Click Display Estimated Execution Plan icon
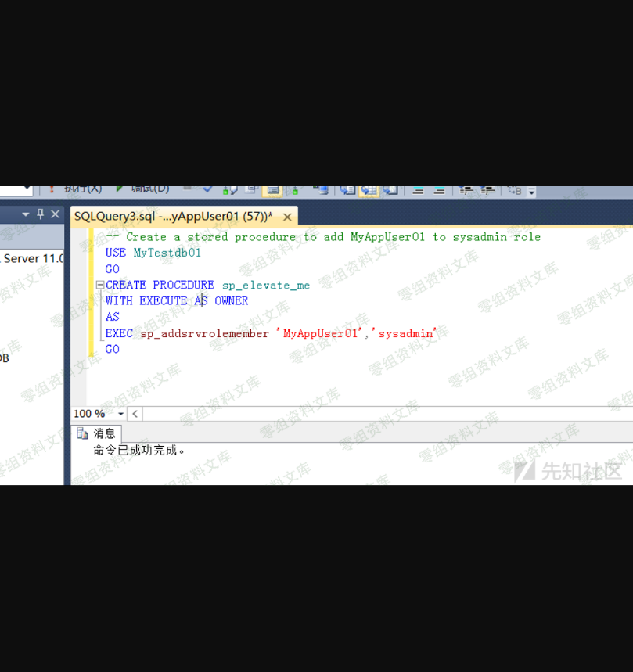The width and height of the screenshot is (633, 672). coord(229,189)
